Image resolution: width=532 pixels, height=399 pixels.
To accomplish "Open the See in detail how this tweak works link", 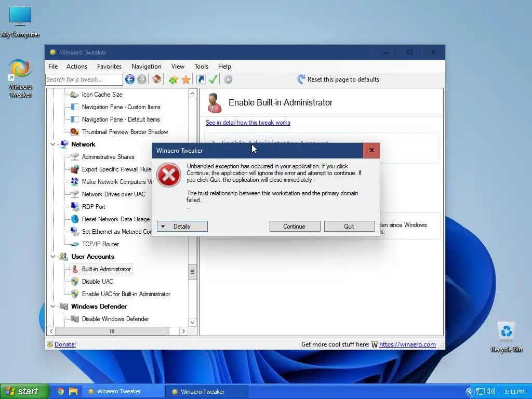I will 248,123.
